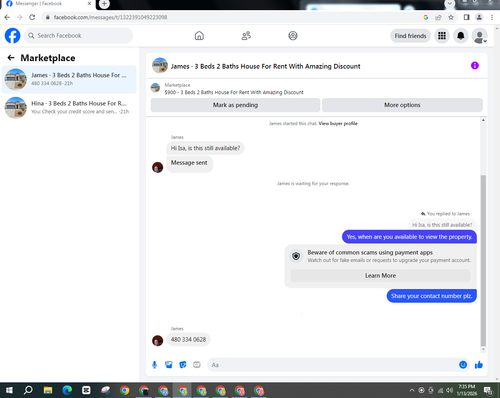Open the Hina 3 Beds conversation in the list
Viewport: 500px width, 398px height.
[x=69, y=107]
